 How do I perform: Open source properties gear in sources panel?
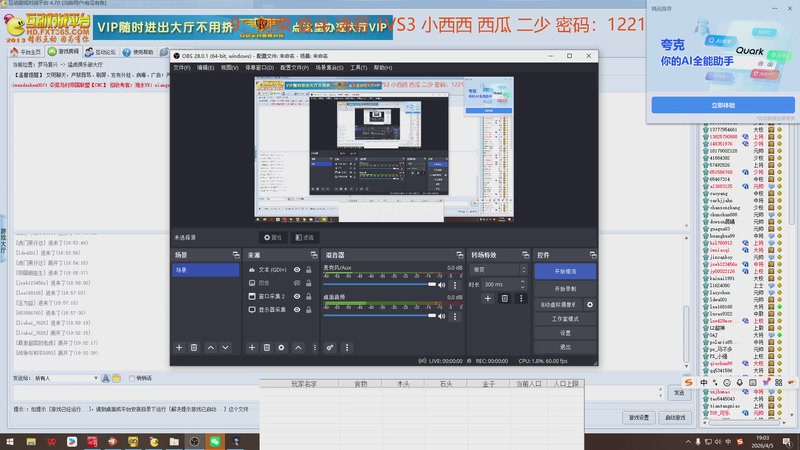[x=281, y=347]
